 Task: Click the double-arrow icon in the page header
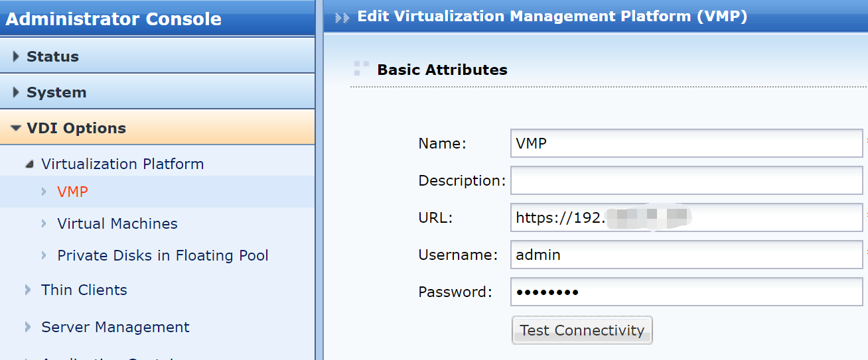click(x=342, y=18)
